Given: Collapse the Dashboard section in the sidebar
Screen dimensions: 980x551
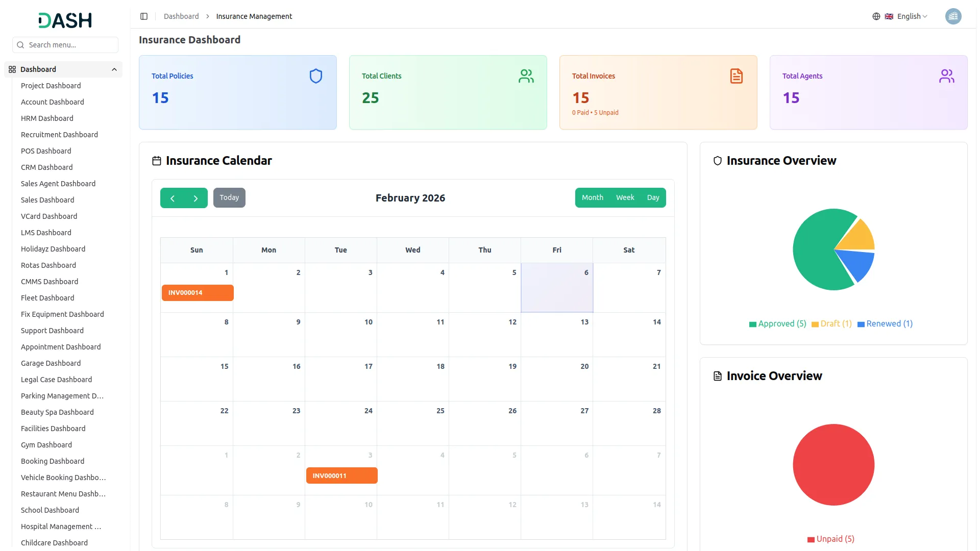Looking at the screenshot, I should click(x=114, y=69).
